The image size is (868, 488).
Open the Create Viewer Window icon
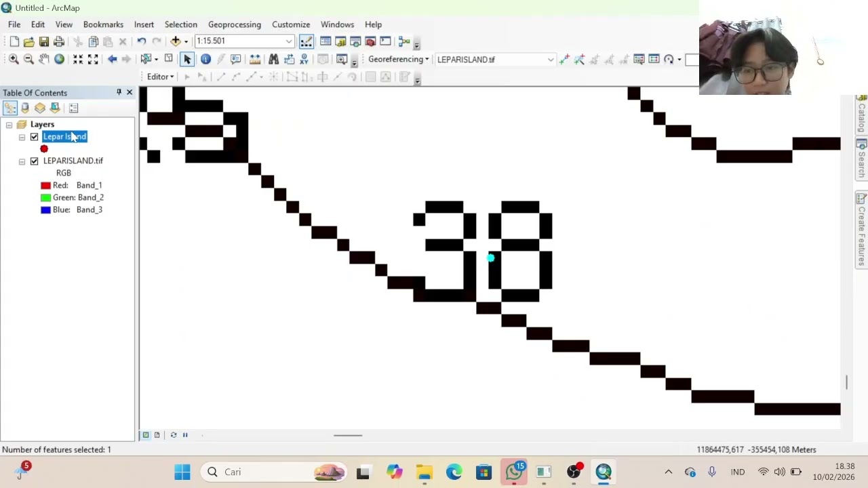(x=342, y=60)
